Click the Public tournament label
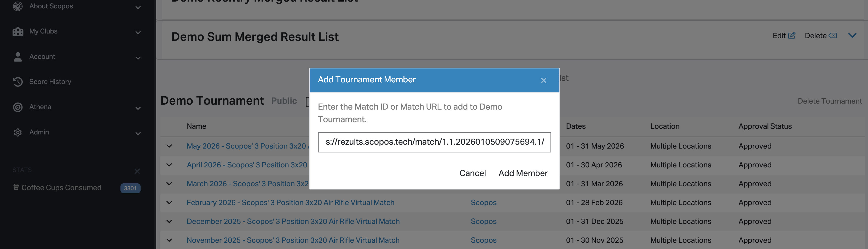This screenshot has height=249, width=868. tap(284, 101)
